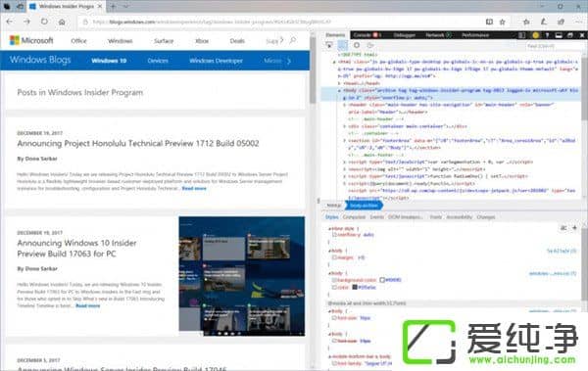The width and height of the screenshot is (588, 371).
Task: Select Windows Developer in blog navigation
Action: (x=216, y=61)
